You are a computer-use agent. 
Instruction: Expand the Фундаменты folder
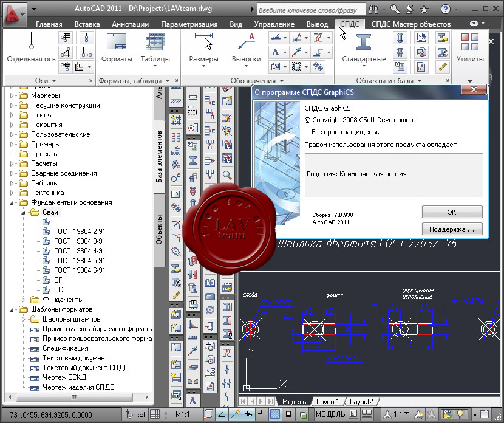[23, 300]
